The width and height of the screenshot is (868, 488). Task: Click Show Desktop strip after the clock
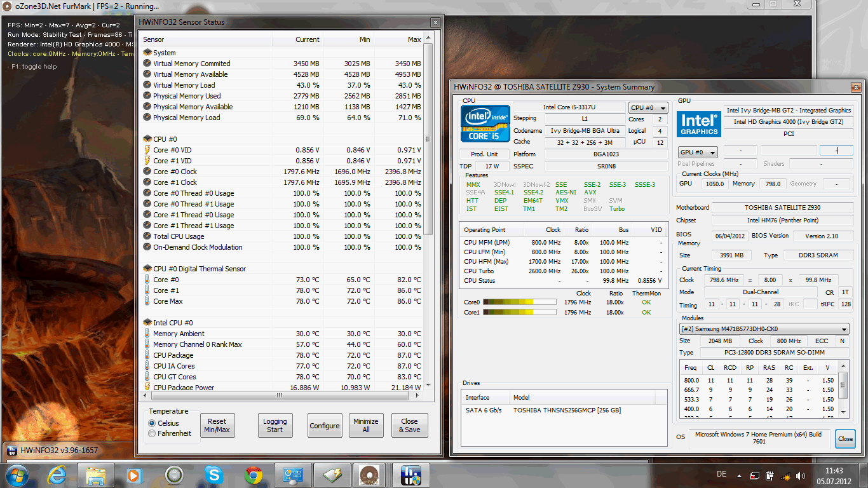coord(863,475)
